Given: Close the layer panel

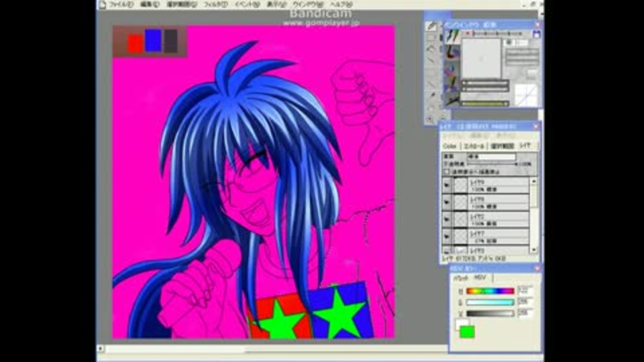Looking at the screenshot, I should tap(535, 127).
